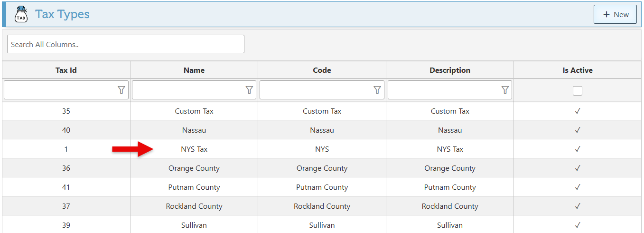Open filter icon in Tax Id column

tap(121, 90)
